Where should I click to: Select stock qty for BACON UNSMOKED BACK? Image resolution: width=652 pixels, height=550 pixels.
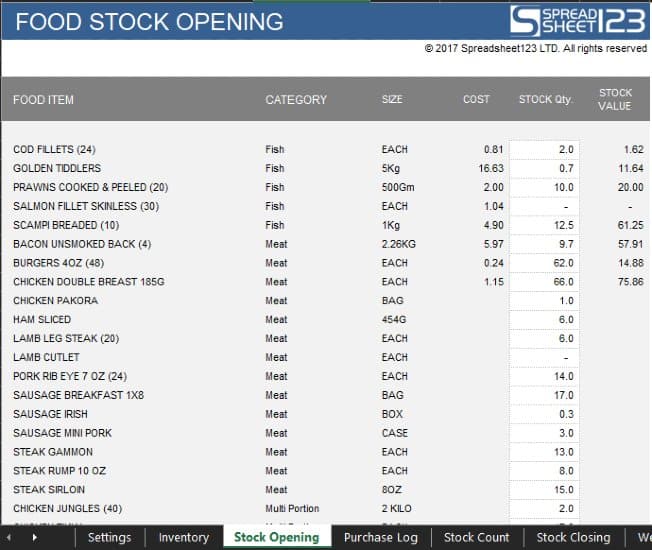(x=544, y=244)
